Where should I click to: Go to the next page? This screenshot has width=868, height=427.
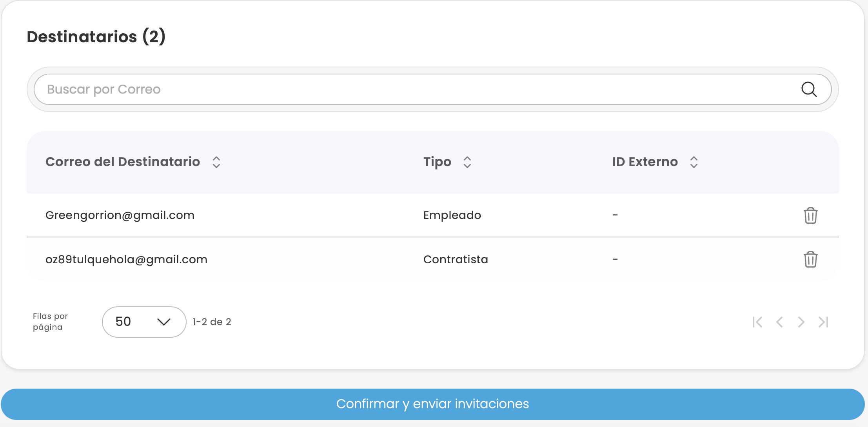[x=801, y=322]
